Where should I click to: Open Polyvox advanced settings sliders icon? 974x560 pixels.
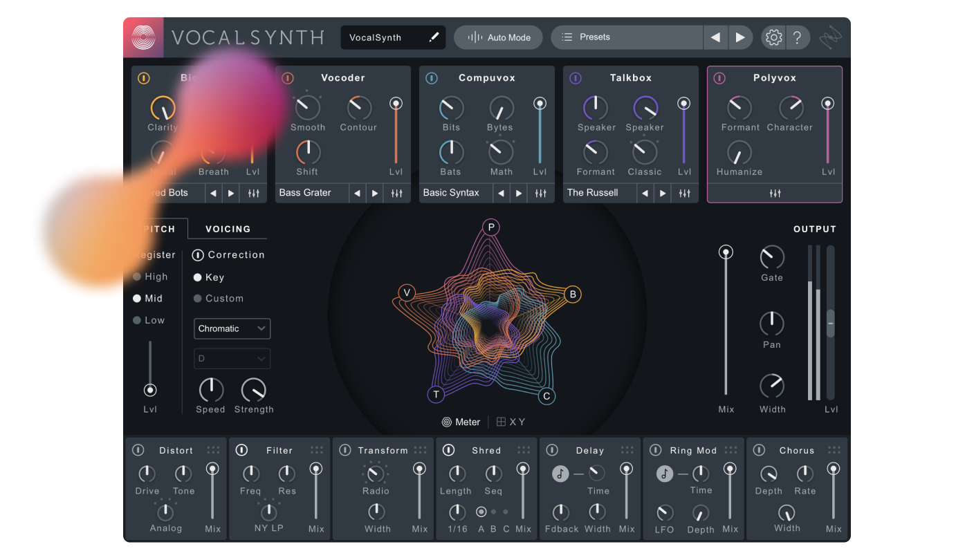click(775, 193)
